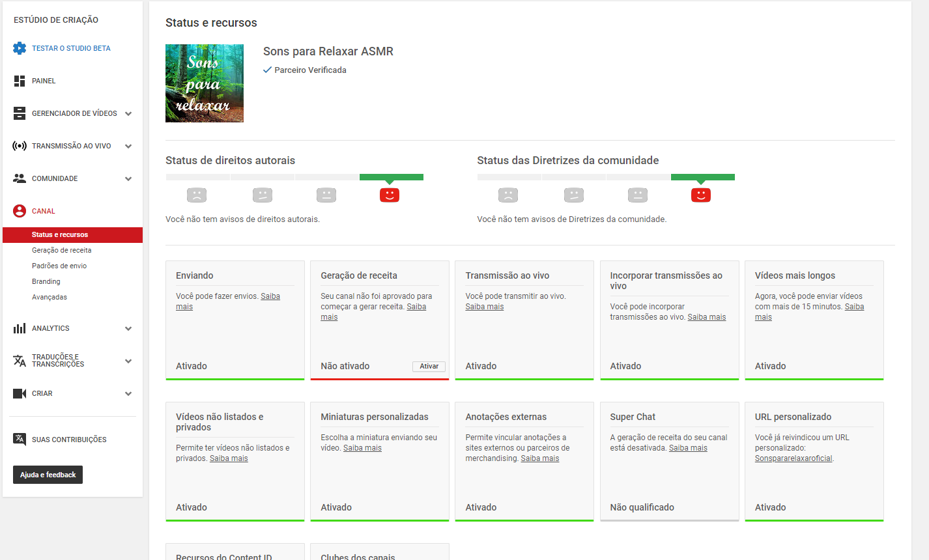Expand the Criar section

[128, 393]
